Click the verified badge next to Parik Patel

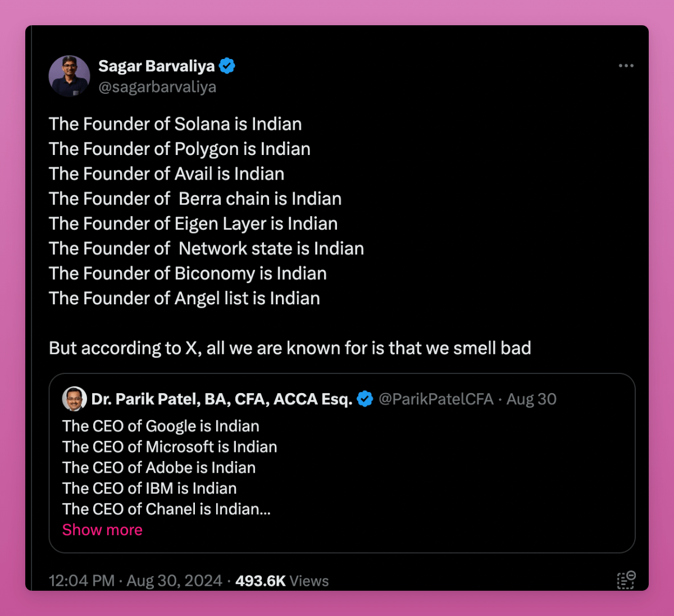[x=365, y=399]
